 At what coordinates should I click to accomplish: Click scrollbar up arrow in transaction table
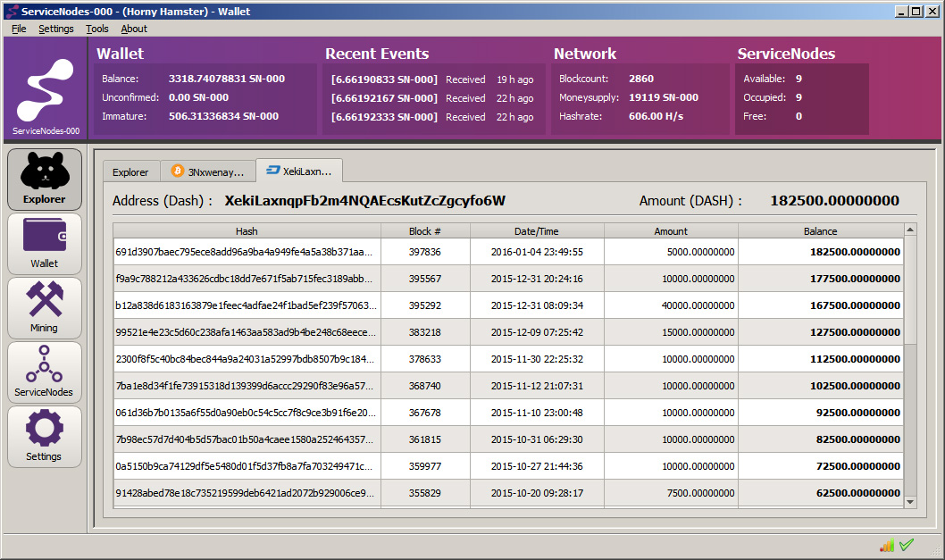pos(910,230)
